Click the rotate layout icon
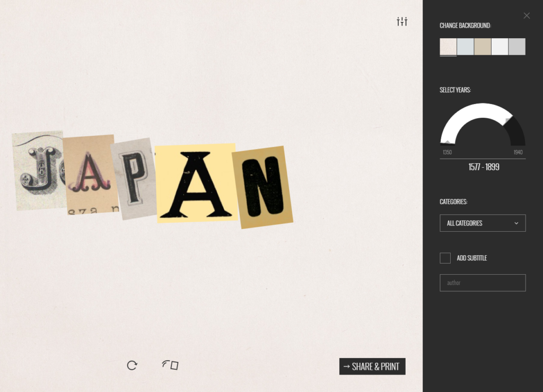The width and height of the screenshot is (543, 392). click(170, 365)
